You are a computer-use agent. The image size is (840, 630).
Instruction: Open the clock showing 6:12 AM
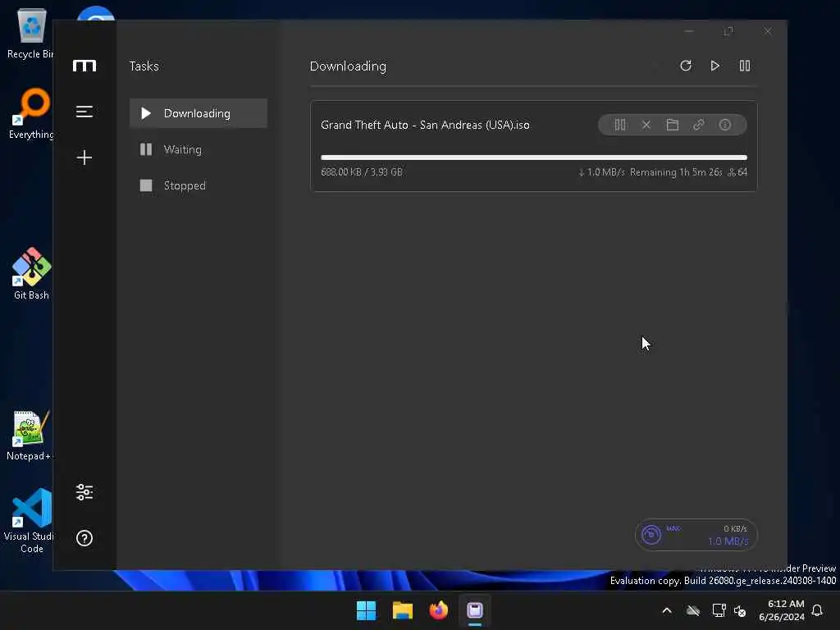(x=782, y=610)
